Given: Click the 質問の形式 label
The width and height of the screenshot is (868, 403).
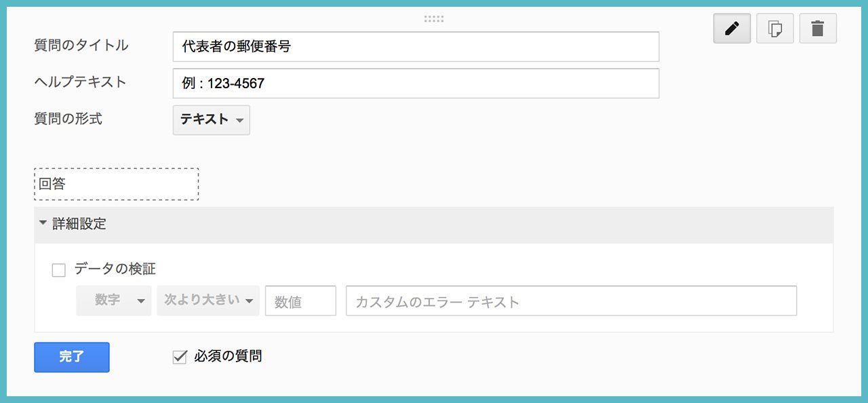Looking at the screenshot, I should click(x=68, y=119).
